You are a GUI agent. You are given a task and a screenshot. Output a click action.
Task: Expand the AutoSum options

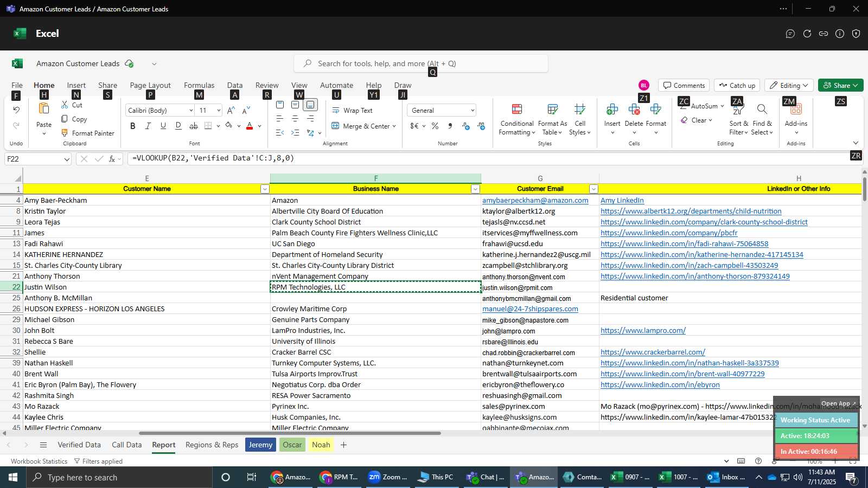[722, 106]
